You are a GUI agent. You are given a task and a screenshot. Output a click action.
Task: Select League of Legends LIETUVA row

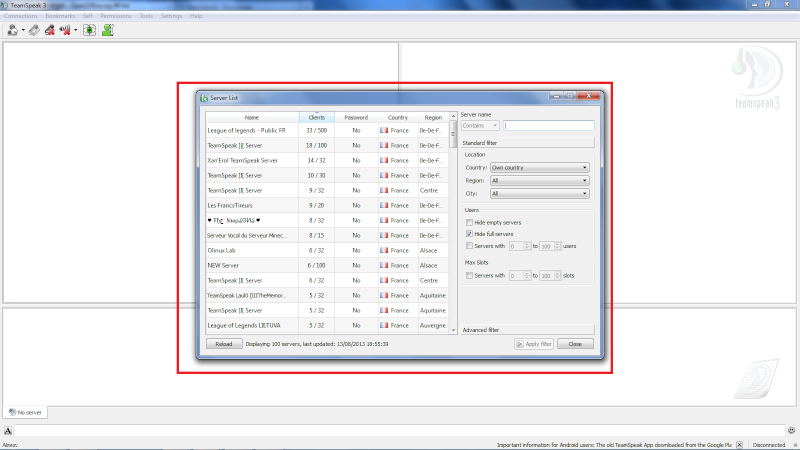pyautogui.click(x=327, y=326)
